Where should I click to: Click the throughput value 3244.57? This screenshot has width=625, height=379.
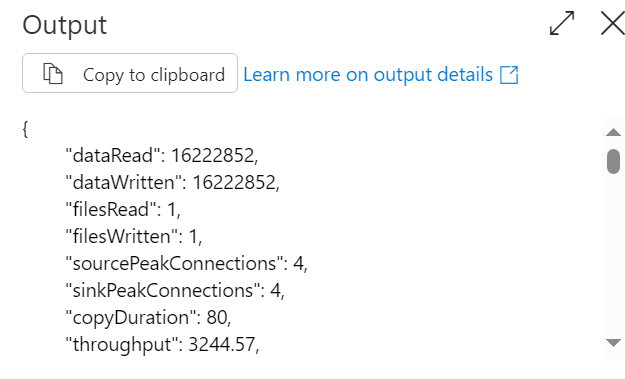(x=224, y=345)
